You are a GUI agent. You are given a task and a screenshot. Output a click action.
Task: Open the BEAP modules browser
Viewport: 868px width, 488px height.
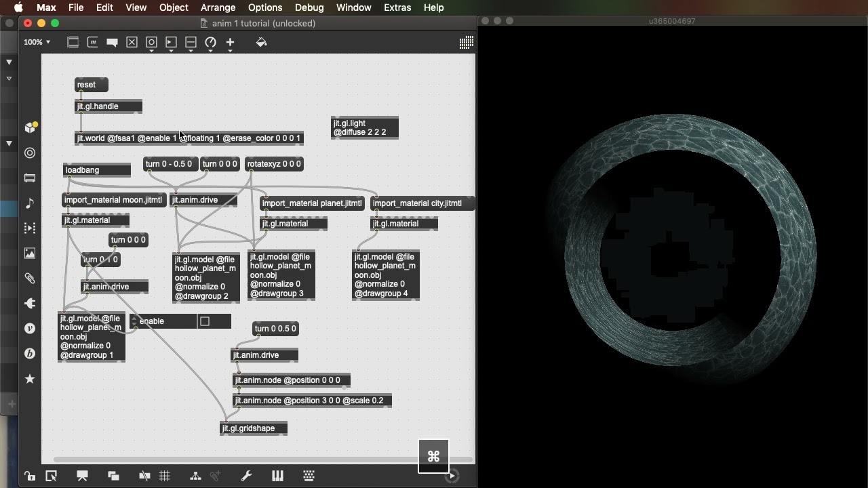click(x=30, y=353)
